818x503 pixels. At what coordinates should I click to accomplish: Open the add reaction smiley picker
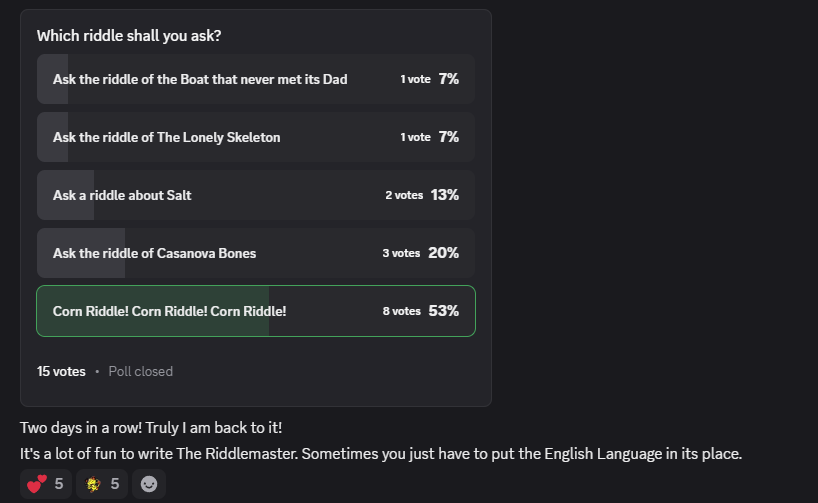point(148,484)
